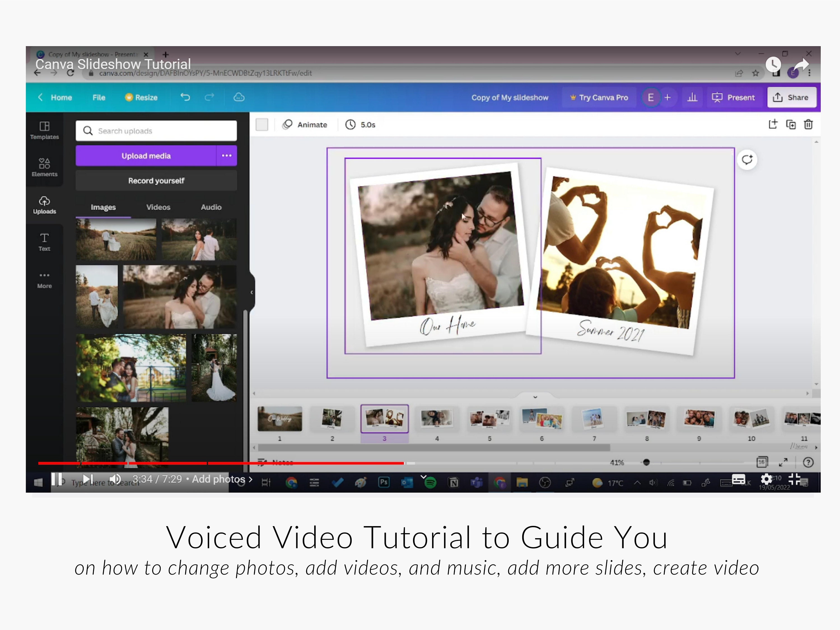Click the Windows Start button

[x=38, y=483]
